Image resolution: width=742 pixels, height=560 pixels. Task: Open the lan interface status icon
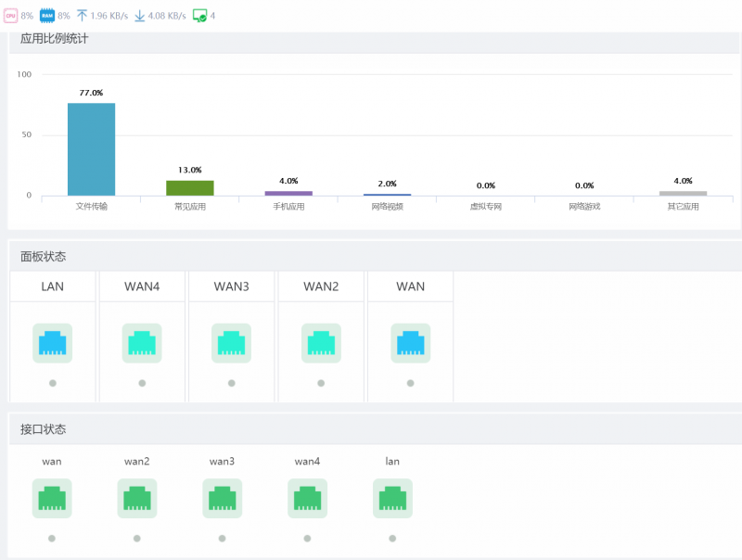[392, 499]
